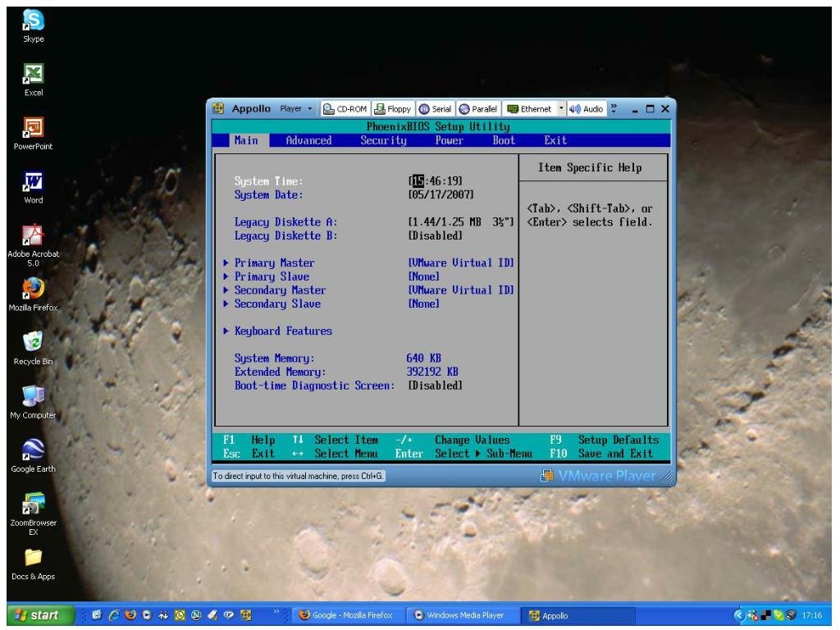Toggle the Ethernet adapter connection
The image size is (840, 630).
(529, 109)
